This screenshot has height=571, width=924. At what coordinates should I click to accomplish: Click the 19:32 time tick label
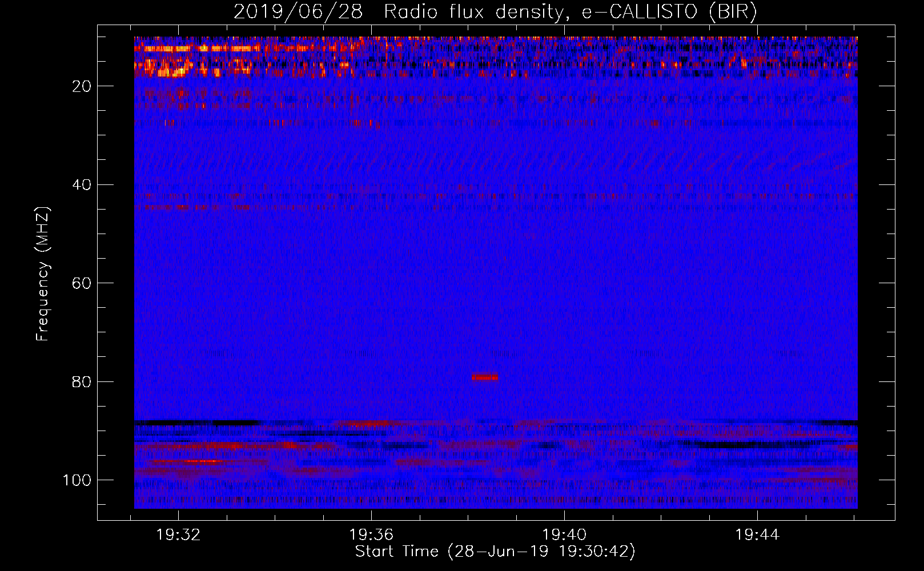pos(179,535)
